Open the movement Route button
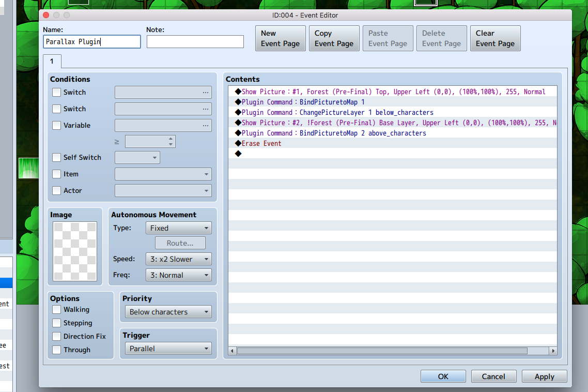 click(180, 243)
